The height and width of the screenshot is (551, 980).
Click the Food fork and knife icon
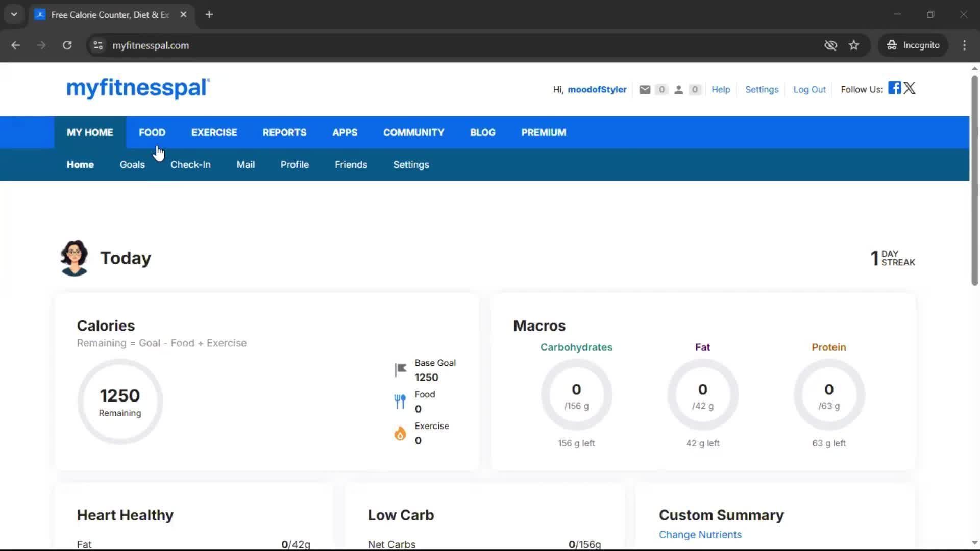click(400, 402)
